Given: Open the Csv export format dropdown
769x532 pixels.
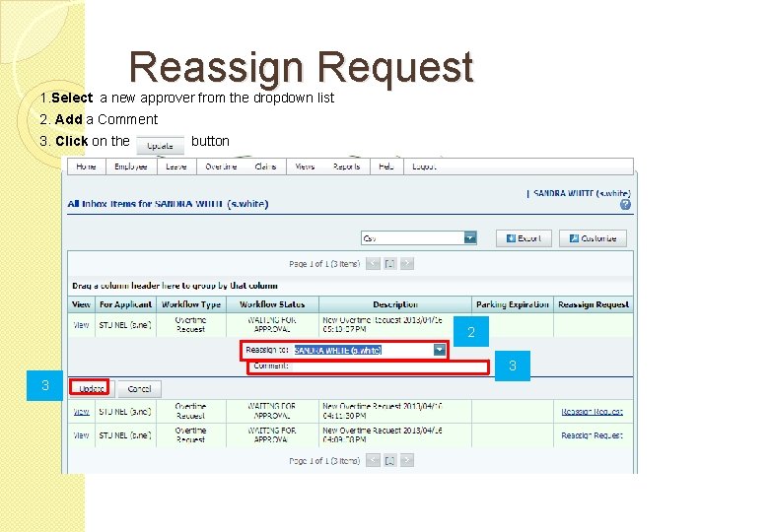Looking at the screenshot, I should [x=470, y=238].
